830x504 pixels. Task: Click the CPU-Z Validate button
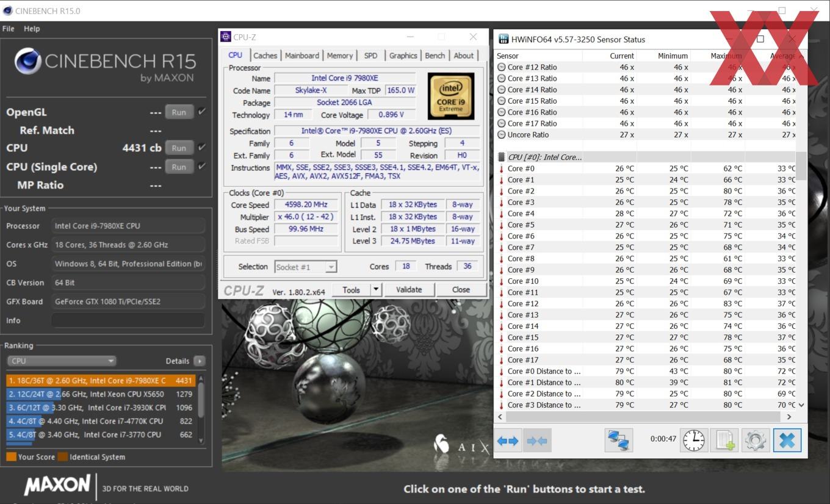(409, 290)
